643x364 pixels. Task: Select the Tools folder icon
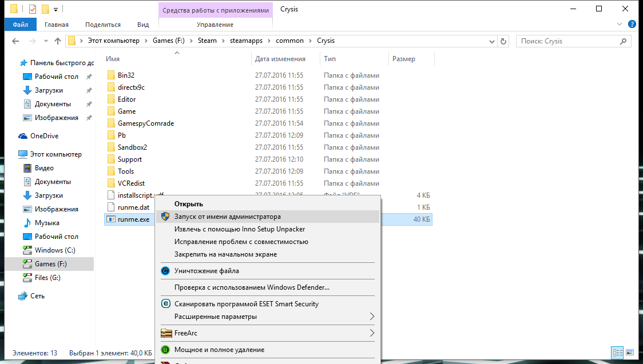(111, 171)
